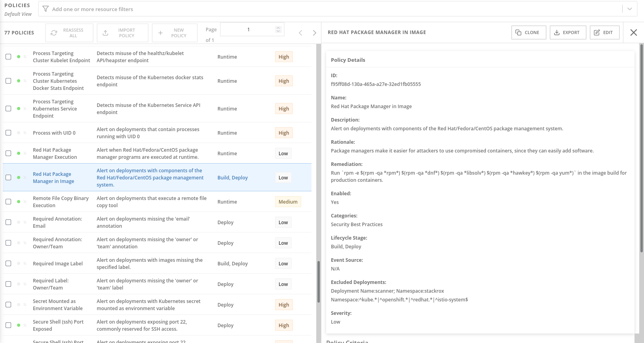Check Process Targeting Kubernetes Service Endpoint
The height and width of the screenshot is (343, 644).
(x=8, y=109)
